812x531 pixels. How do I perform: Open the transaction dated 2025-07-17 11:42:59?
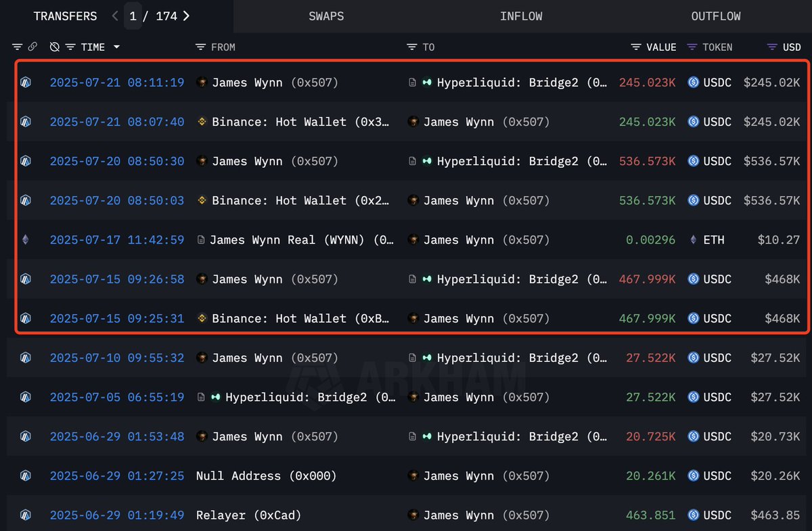pos(117,239)
